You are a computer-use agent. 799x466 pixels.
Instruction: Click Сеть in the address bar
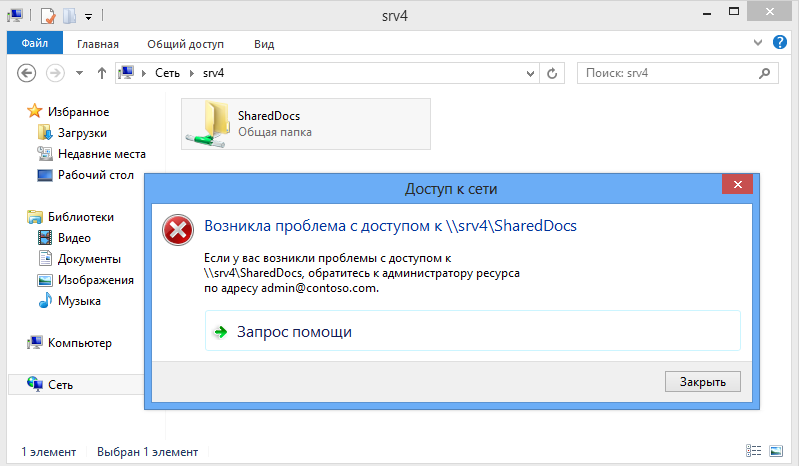tap(167, 73)
